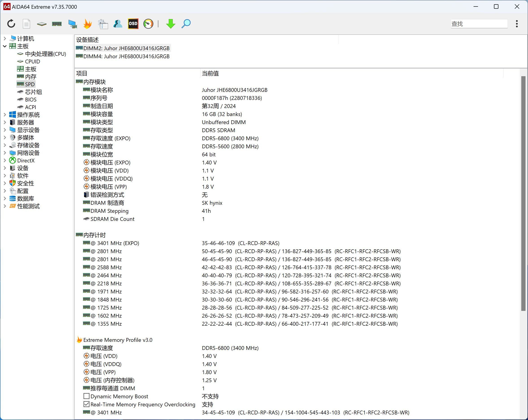Expand the 存储设备 tree node
This screenshot has width=528, height=420.
pos(5,145)
